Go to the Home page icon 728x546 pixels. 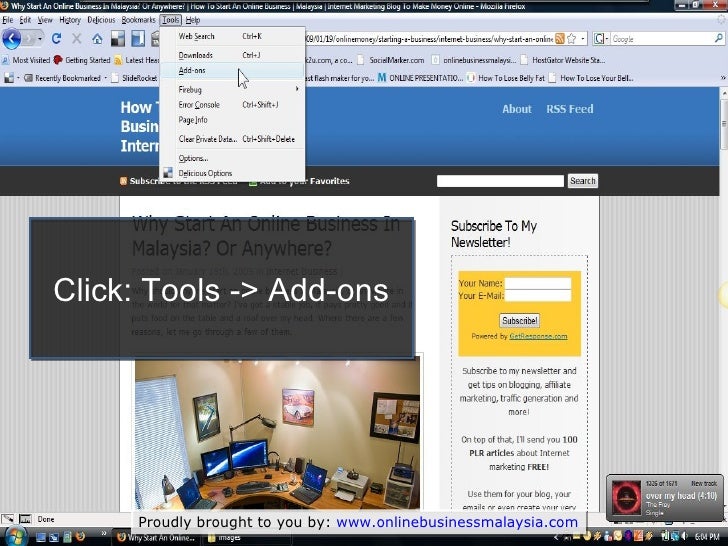click(97, 39)
